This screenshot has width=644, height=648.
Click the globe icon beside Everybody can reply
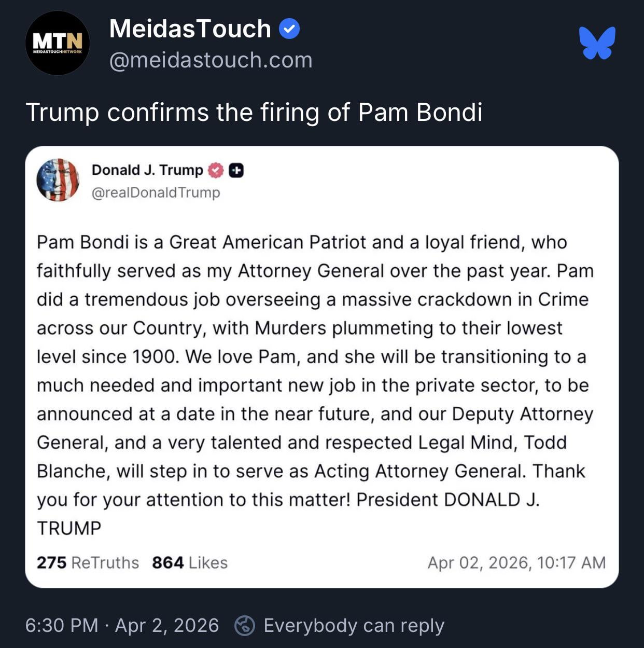245,625
